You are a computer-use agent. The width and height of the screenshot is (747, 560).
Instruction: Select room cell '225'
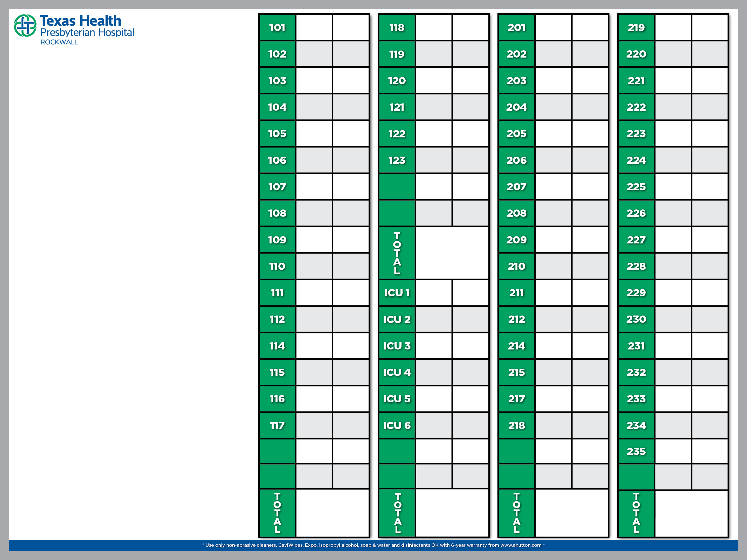(x=636, y=187)
